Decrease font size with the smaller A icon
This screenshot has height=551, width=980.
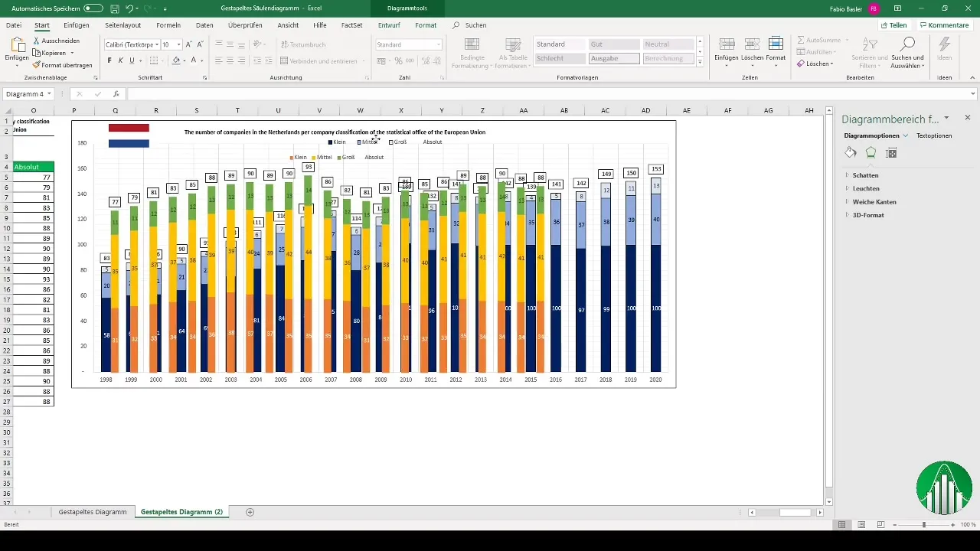tap(201, 44)
